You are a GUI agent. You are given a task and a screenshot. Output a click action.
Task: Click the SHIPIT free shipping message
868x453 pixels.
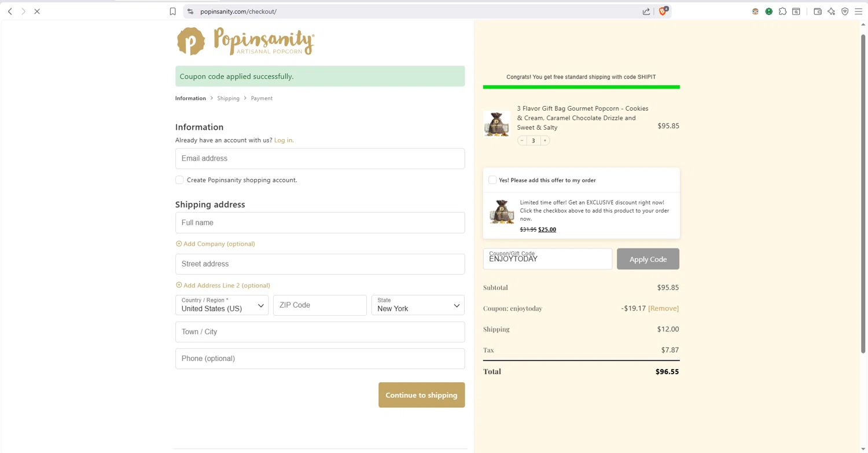pos(581,77)
